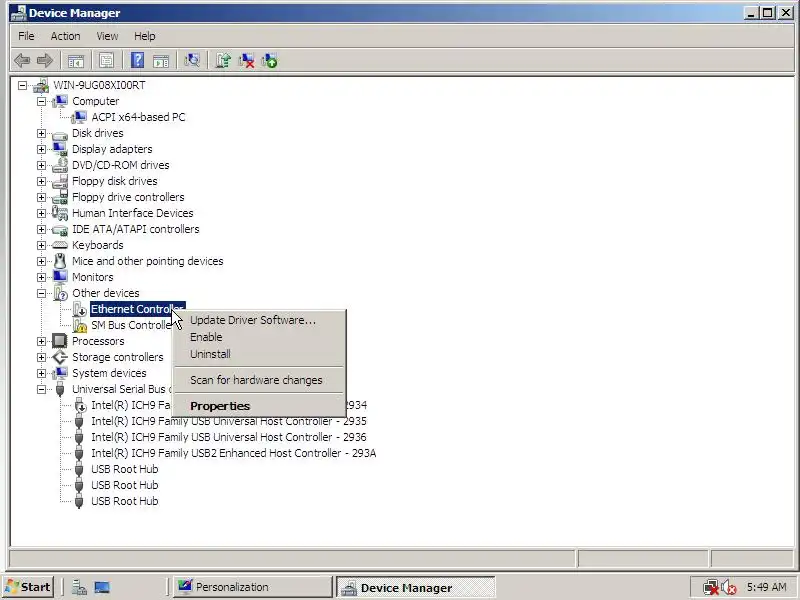This screenshot has height=600, width=800.
Task: Choose Properties in the context menu
Action: [x=259, y=406]
